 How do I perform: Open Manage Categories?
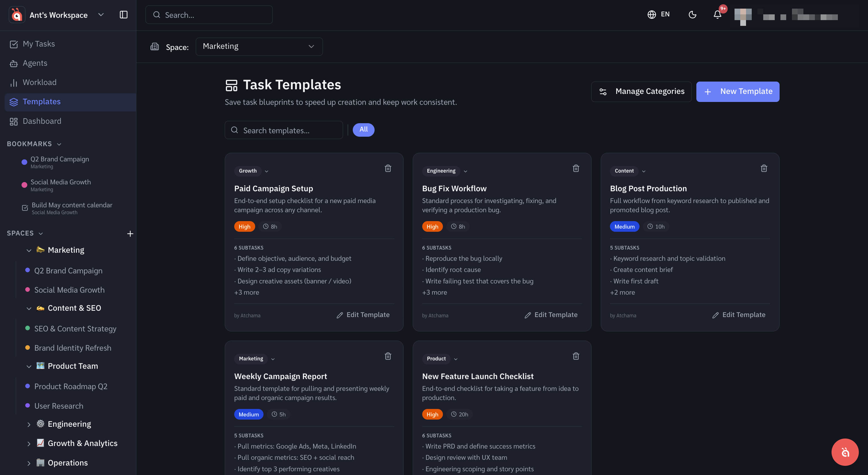tap(641, 91)
